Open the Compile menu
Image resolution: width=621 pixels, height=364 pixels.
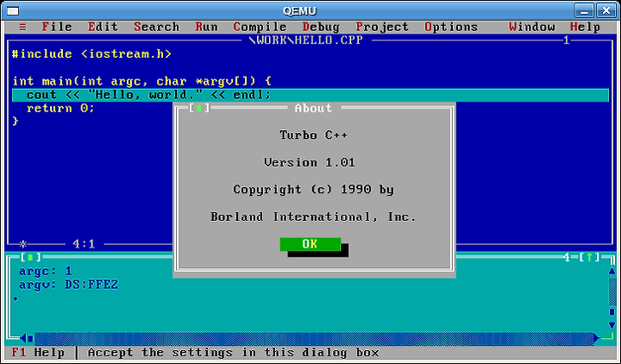[x=260, y=27]
